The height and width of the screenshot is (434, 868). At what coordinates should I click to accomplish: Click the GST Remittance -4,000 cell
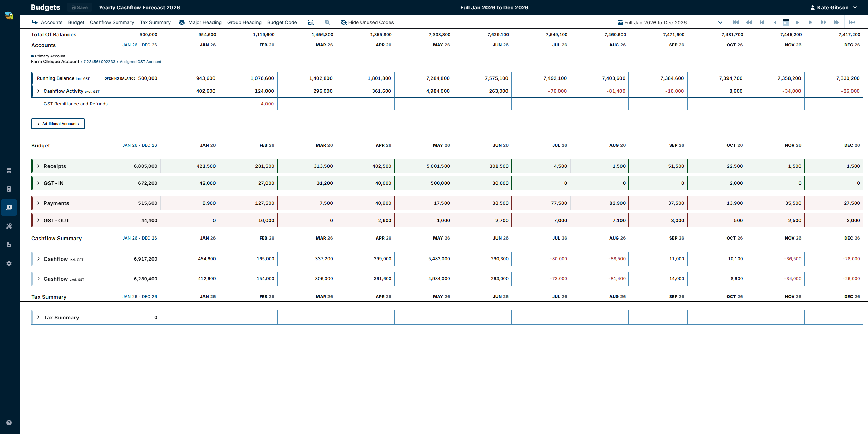[248, 104]
